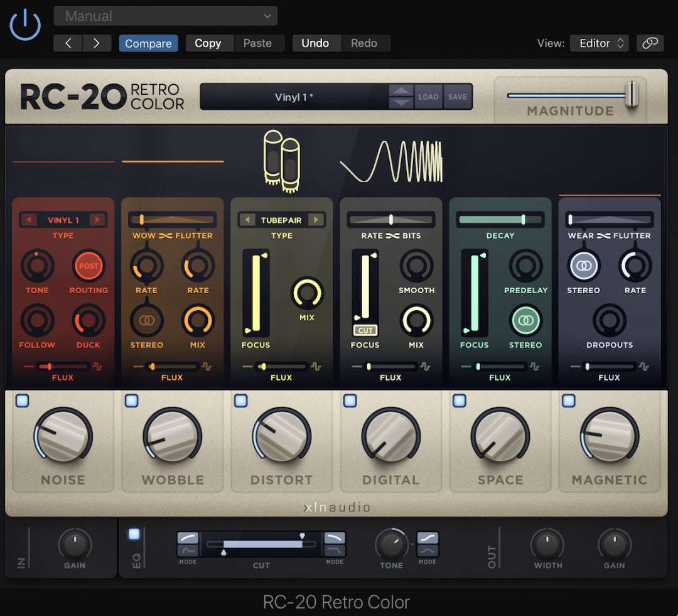Click the Space PREDELAY knob
This screenshot has height=616, width=678.
pyautogui.click(x=526, y=266)
